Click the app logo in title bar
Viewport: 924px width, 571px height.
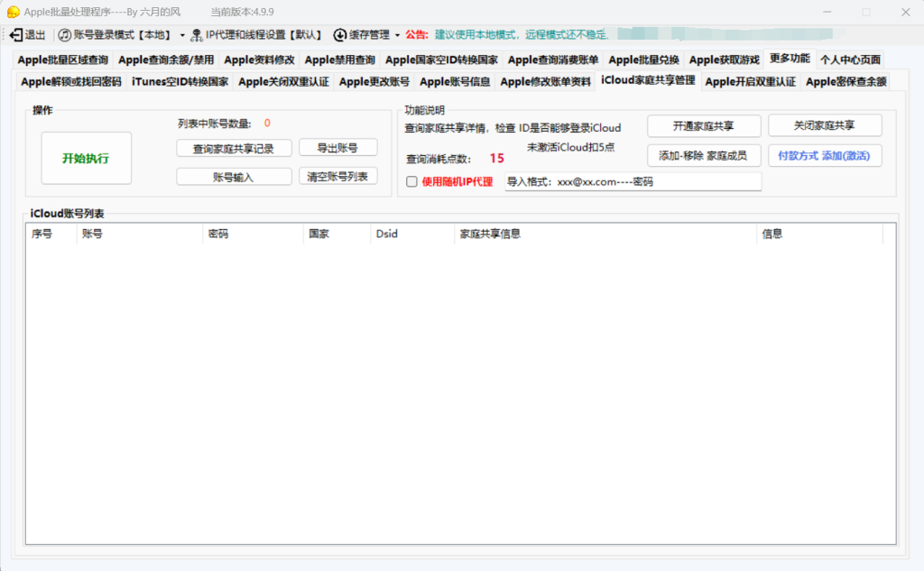pos(13,12)
